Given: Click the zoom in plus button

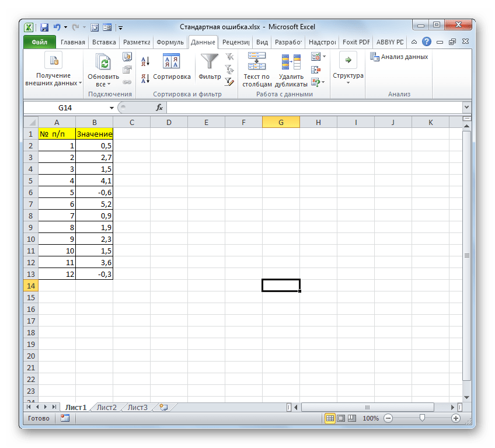Looking at the screenshot, I should tap(455, 418).
